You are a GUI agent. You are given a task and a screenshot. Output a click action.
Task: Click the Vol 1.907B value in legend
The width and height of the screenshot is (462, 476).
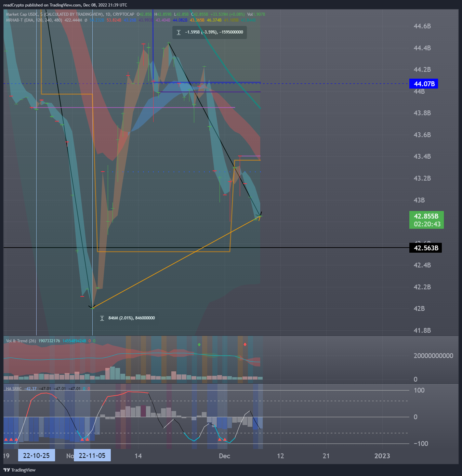point(256,14)
